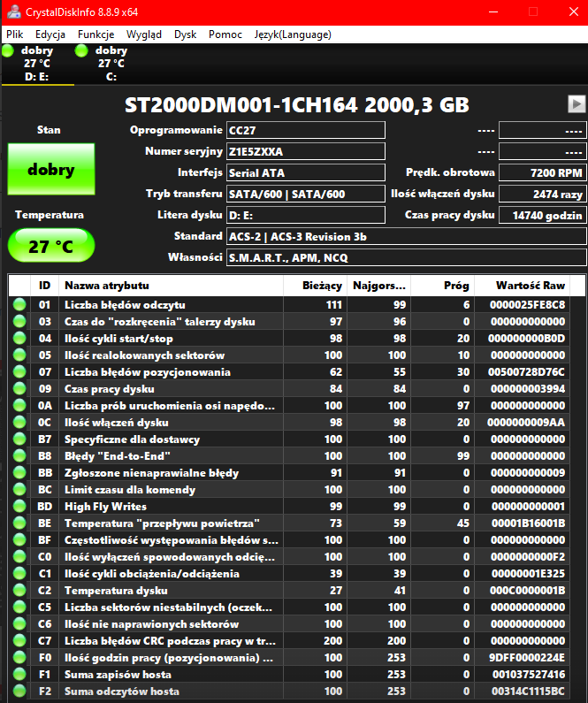
Task: Select the Zgłoszone nienaprawialne błędy row
Action: pyautogui.click(x=289, y=473)
